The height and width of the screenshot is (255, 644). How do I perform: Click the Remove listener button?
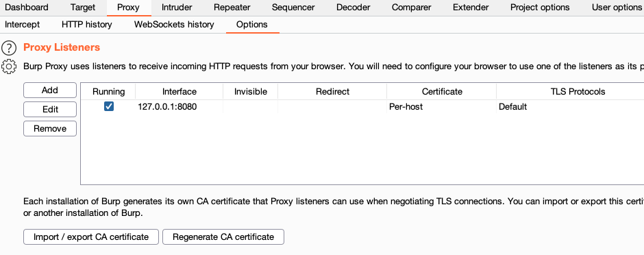50,128
